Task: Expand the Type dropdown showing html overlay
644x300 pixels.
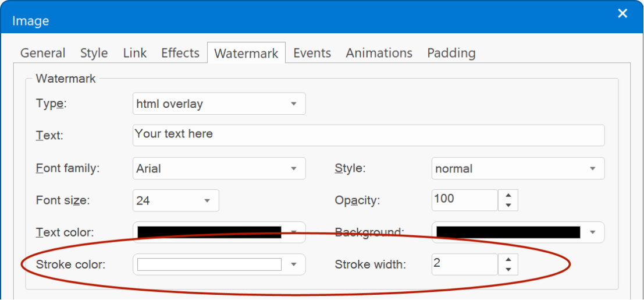Action: coord(219,104)
